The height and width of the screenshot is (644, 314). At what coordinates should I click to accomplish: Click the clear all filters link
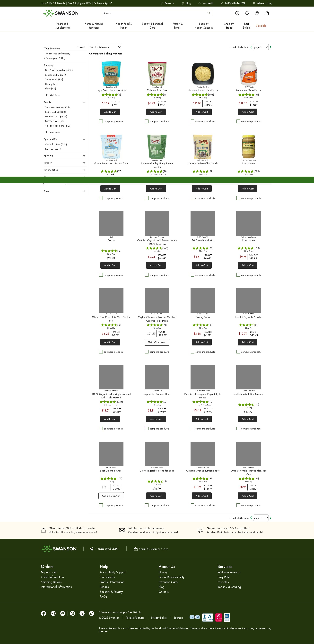[x=81, y=47]
